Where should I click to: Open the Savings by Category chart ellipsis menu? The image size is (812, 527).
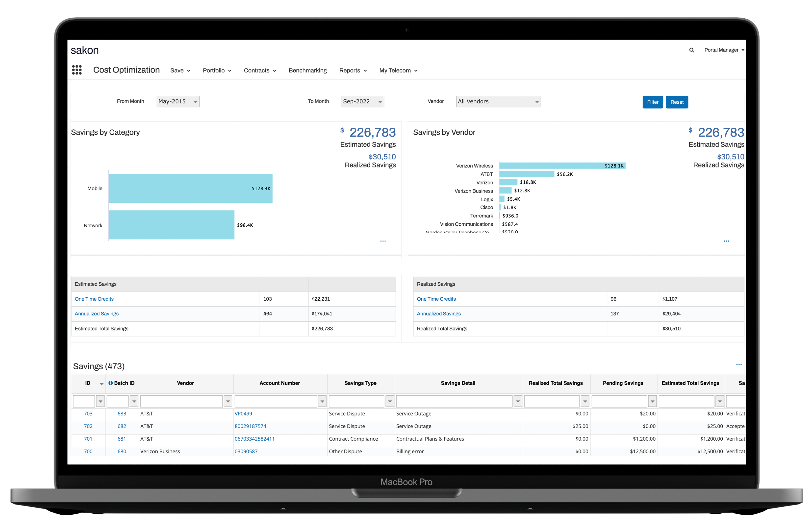(x=383, y=241)
